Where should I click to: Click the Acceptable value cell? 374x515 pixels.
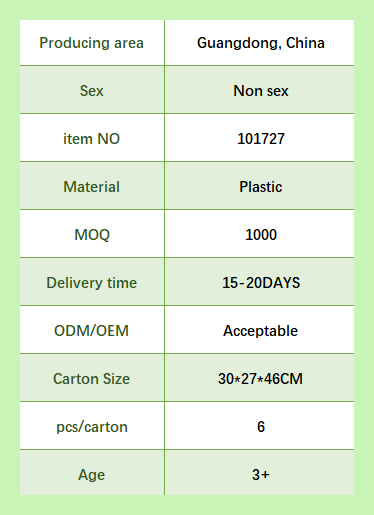[259, 330]
